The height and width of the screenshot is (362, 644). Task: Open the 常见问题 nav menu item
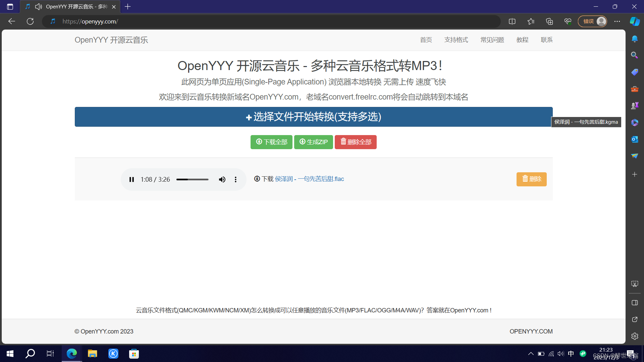(492, 40)
